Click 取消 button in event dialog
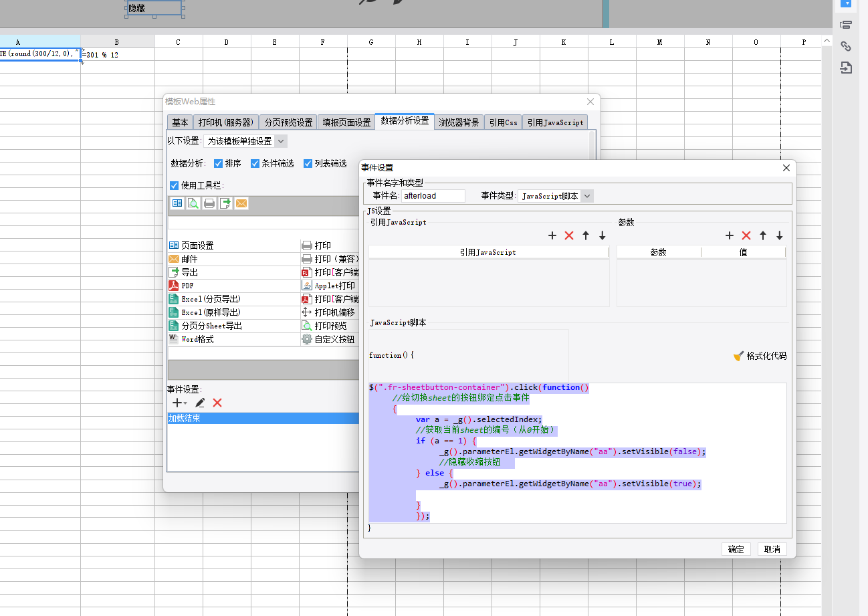The image size is (868, 616). [x=772, y=549]
